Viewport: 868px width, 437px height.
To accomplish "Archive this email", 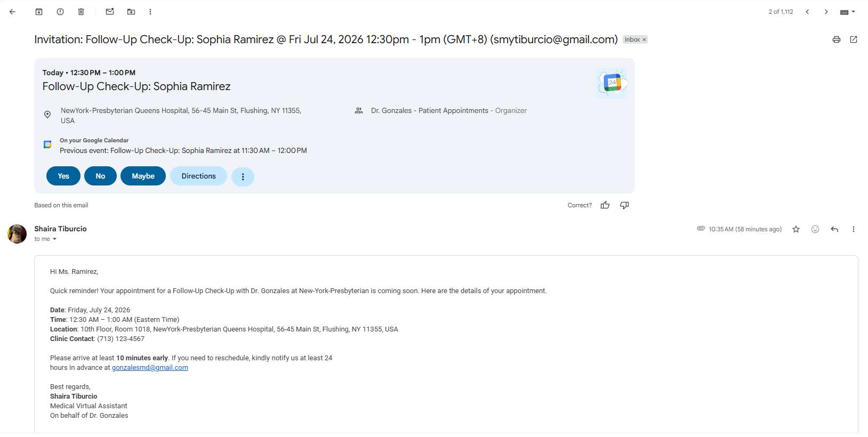I will click(39, 12).
